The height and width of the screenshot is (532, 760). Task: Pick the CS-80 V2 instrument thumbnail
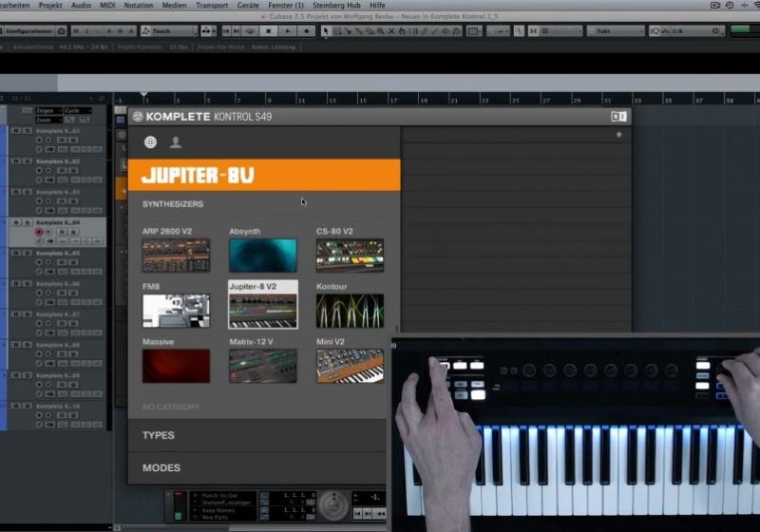pyautogui.click(x=350, y=255)
